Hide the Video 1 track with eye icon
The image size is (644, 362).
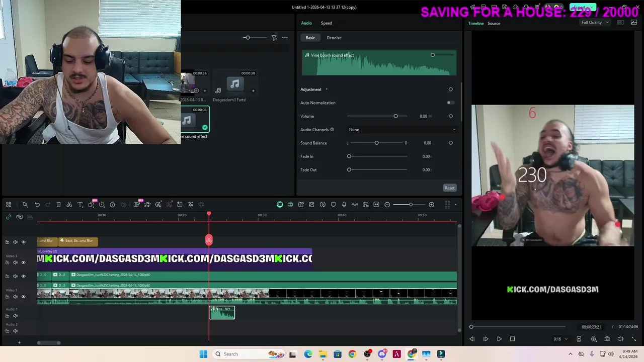pyautogui.click(x=23, y=297)
